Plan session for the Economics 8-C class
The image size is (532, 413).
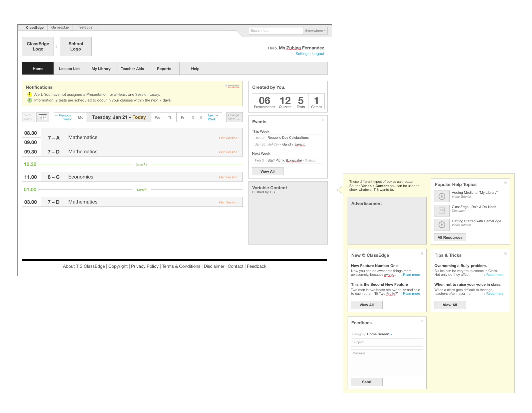click(x=229, y=177)
